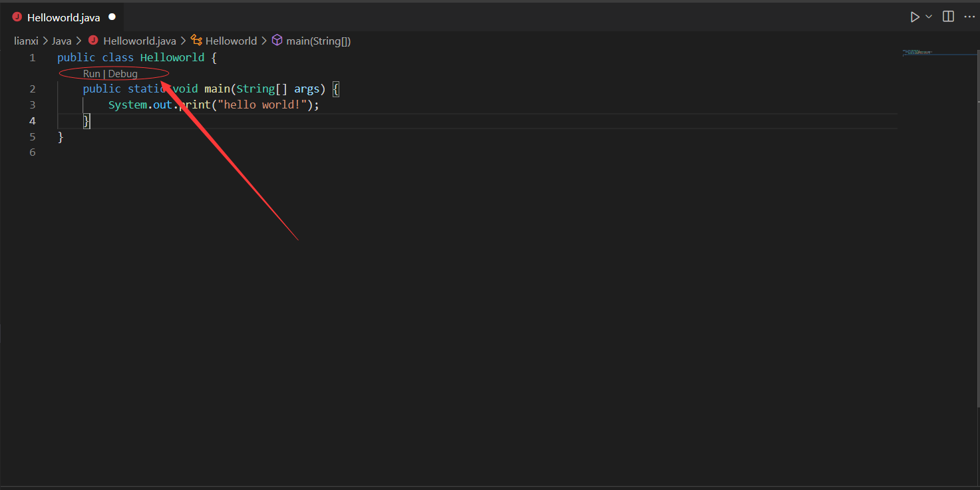Image resolution: width=980 pixels, height=490 pixels.
Task: Click the main(String[]) symbol icon in the breadcrumb
Action: pos(277,40)
